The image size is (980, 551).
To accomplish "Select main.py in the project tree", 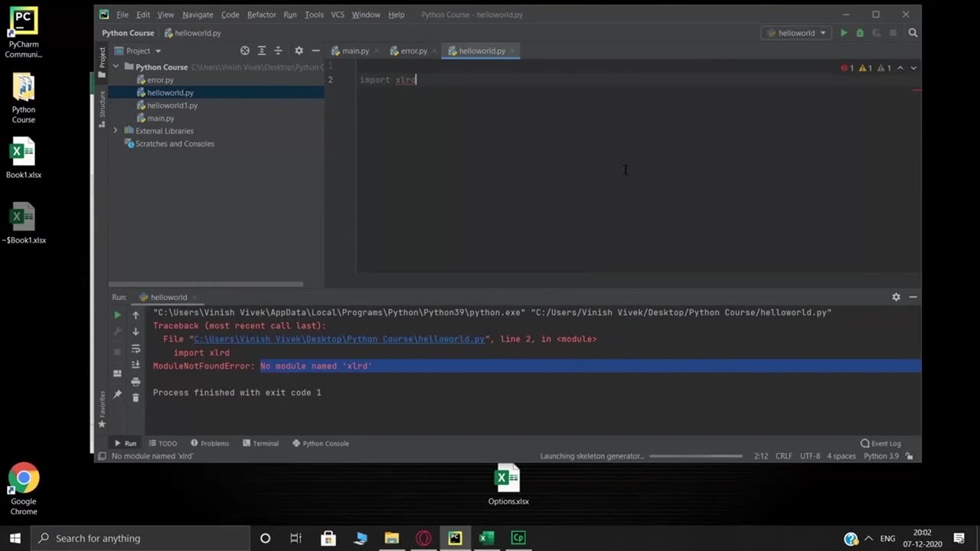I will [x=160, y=119].
